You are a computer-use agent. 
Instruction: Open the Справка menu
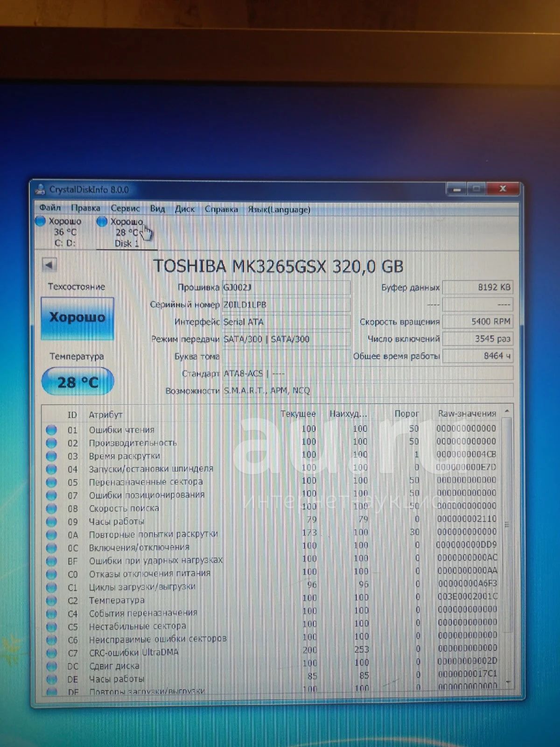coord(221,210)
